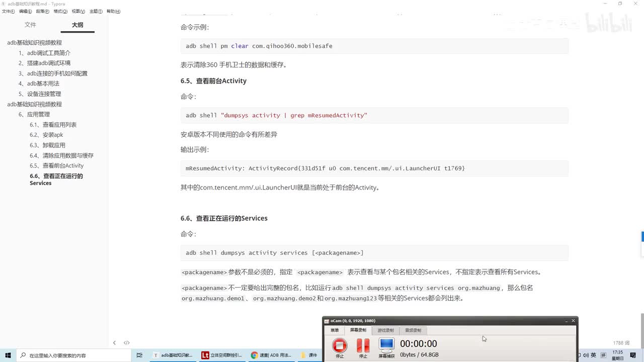Open the 格式(O) menu

[60, 11]
